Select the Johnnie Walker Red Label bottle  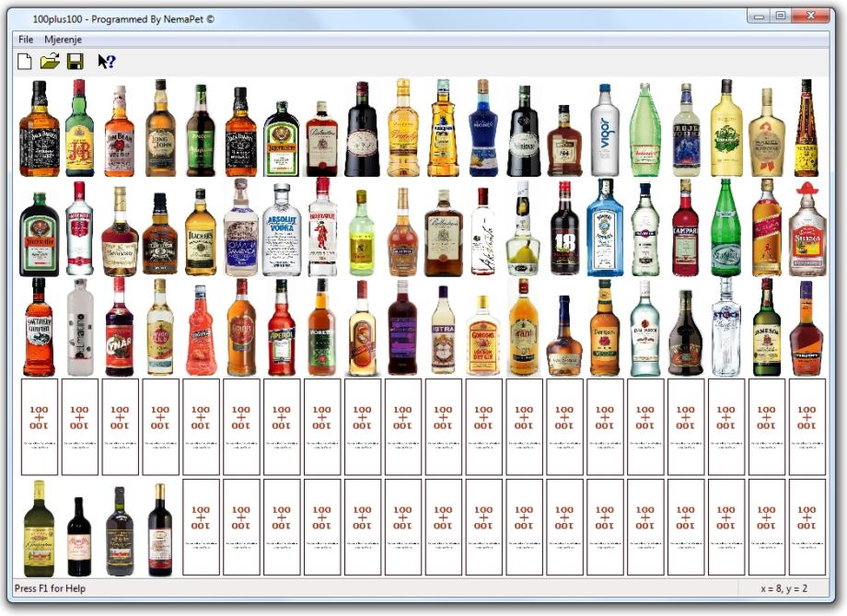[x=767, y=227]
